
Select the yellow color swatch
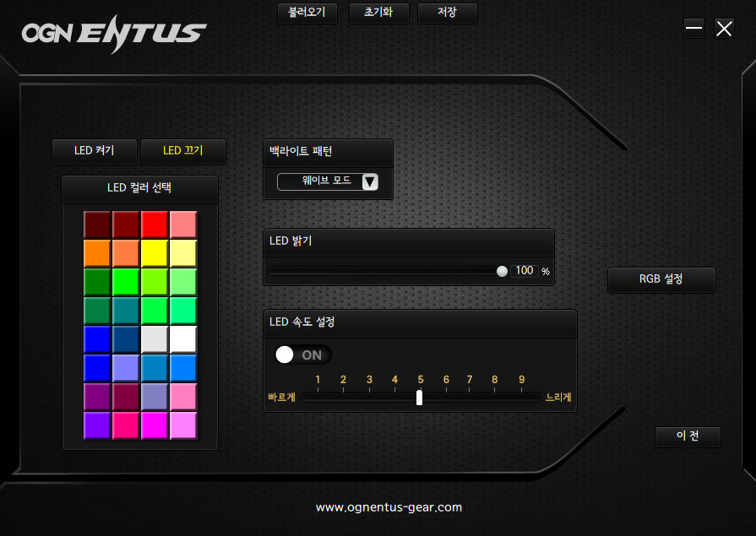(155, 253)
